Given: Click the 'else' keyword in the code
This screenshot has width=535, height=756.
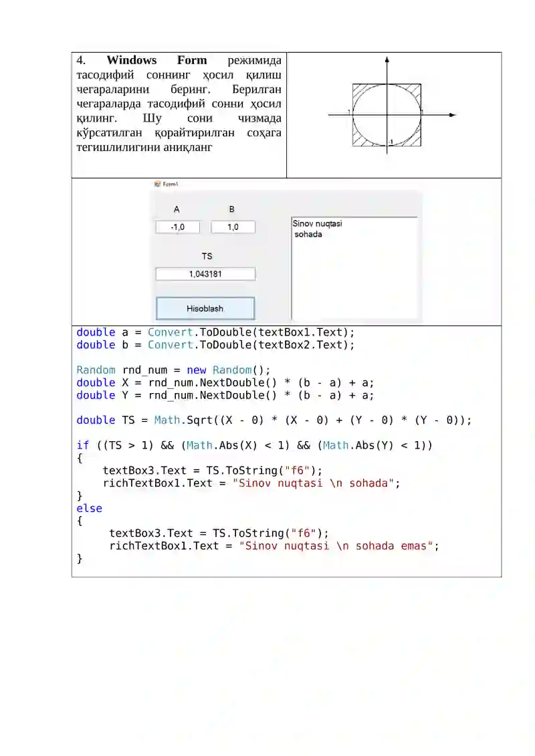Looking at the screenshot, I should (89, 508).
